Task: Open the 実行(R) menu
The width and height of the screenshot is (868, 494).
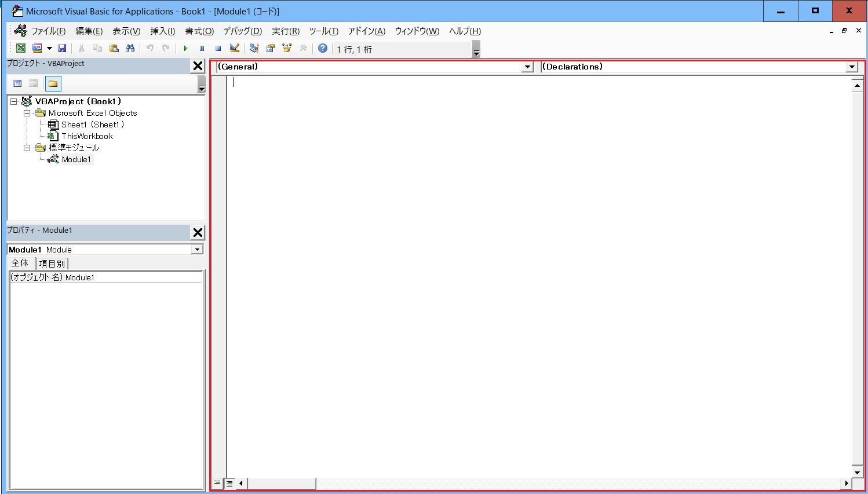Action: [x=285, y=31]
